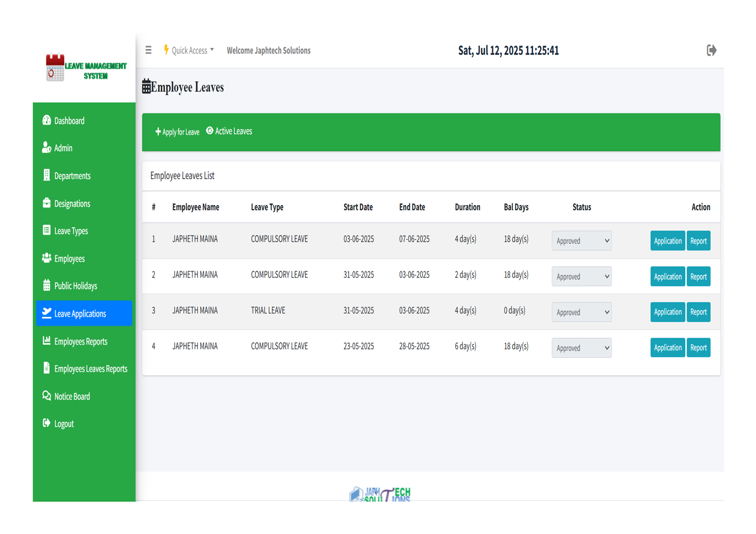Select the Leave Applications menu item

tap(84, 313)
